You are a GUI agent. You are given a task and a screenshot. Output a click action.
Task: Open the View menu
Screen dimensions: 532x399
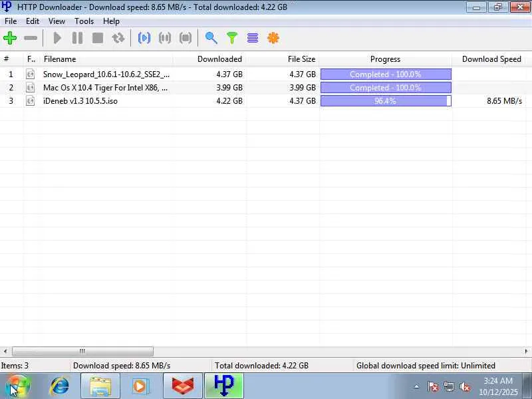[x=57, y=21]
